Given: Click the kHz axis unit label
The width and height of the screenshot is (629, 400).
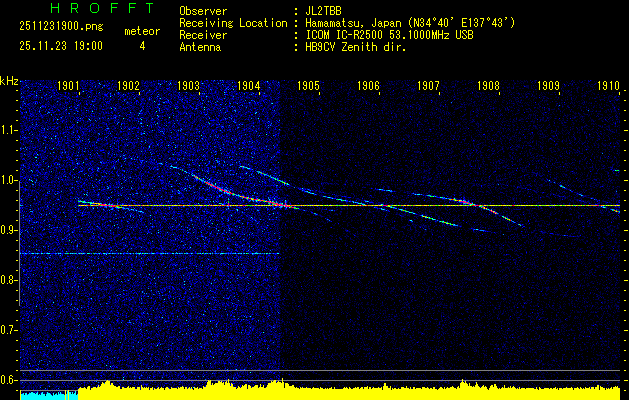Looking at the screenshot, I should pos(9,80).
